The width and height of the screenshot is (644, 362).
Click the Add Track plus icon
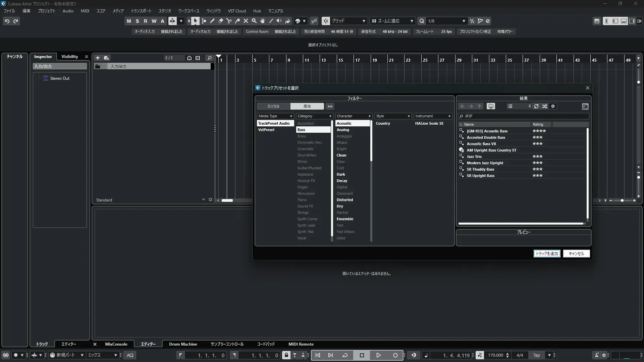tap(98, 58)
